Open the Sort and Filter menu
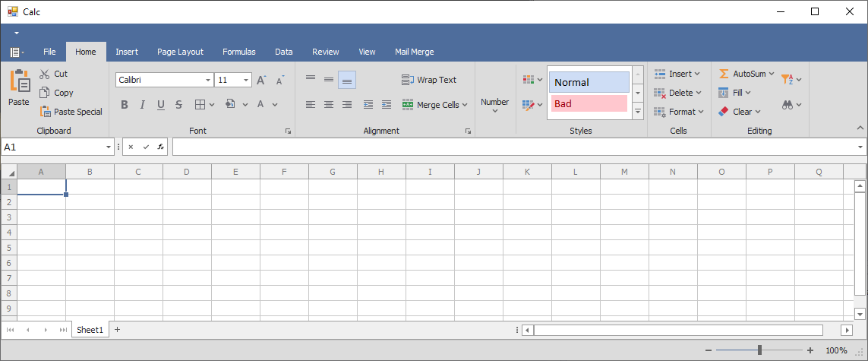 point(791,80)
